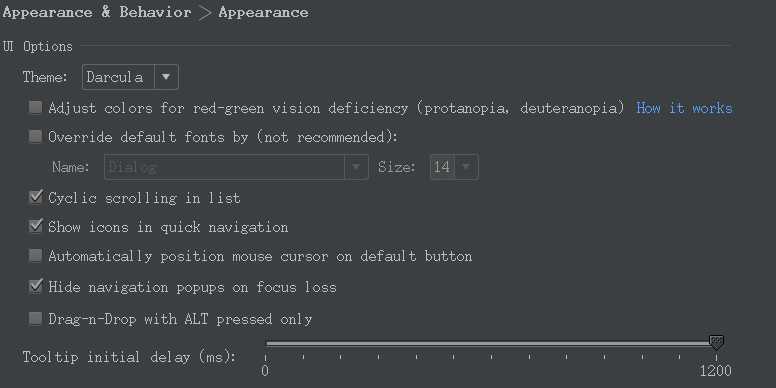The width and height of the screenshot is (776, 388).
Task: Click the Appearance & Behavior breadcrumb
Action: (x=97, y=12)
